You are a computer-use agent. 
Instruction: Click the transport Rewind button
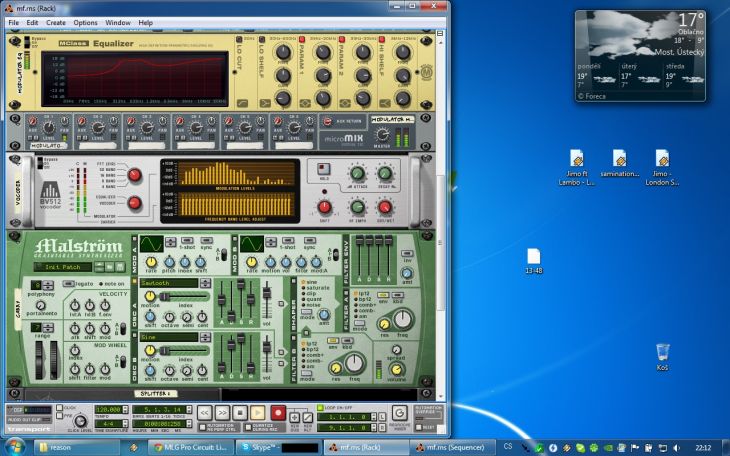(x=204, y=412)
